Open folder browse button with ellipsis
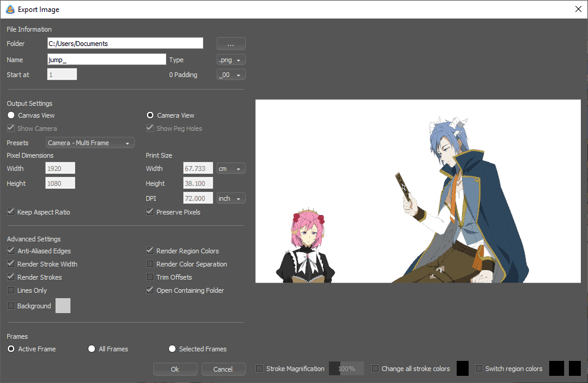Viewport: 588px width, 383px height. [x=231, y=44]
